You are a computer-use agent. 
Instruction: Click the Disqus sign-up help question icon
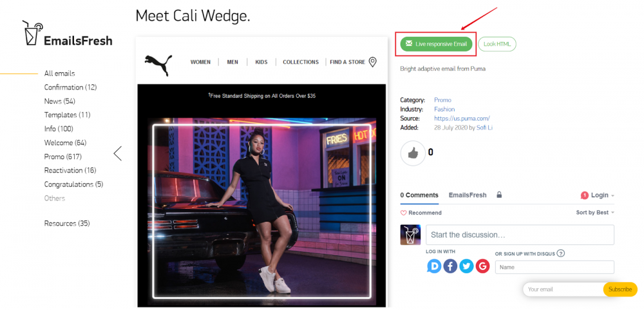point(561,253)
